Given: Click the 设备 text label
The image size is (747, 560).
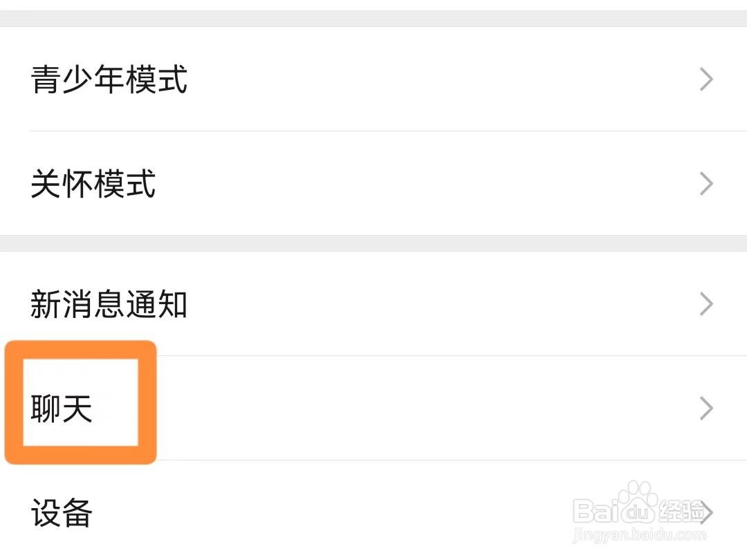Looking at the screenshot, I should click(x=59, y=513).
